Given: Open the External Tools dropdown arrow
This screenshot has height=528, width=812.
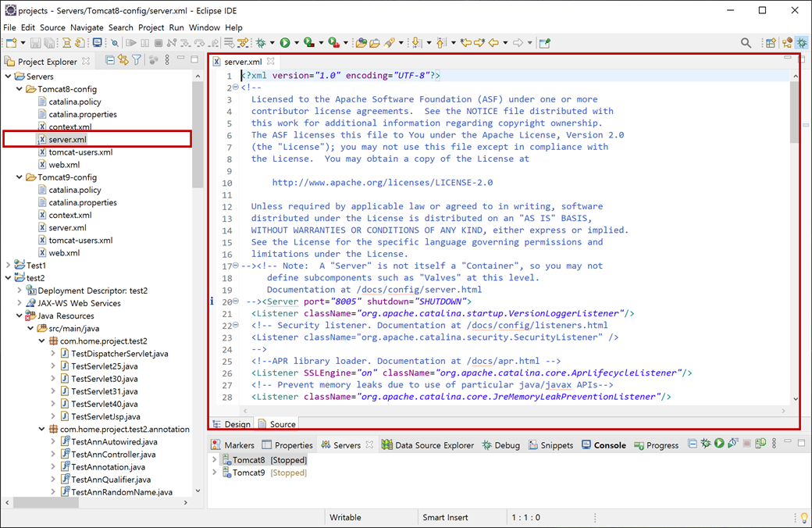Looking at the screenshot, I should click(x=346, y=43).
